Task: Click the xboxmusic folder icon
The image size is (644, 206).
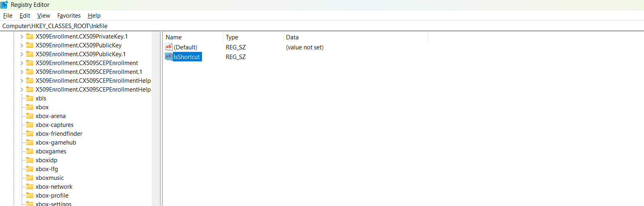Action: (30, 178)
